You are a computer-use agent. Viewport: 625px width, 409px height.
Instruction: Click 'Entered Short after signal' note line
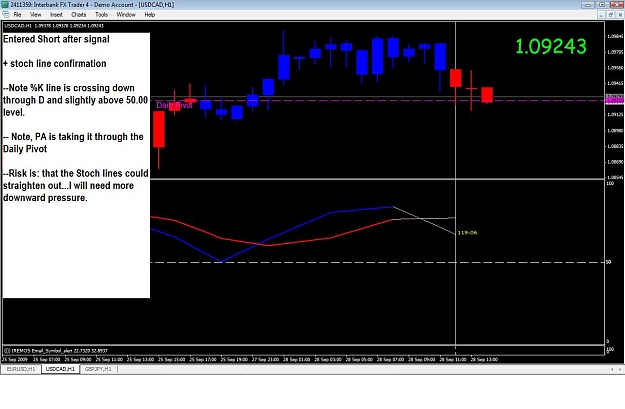click(56, 39)
